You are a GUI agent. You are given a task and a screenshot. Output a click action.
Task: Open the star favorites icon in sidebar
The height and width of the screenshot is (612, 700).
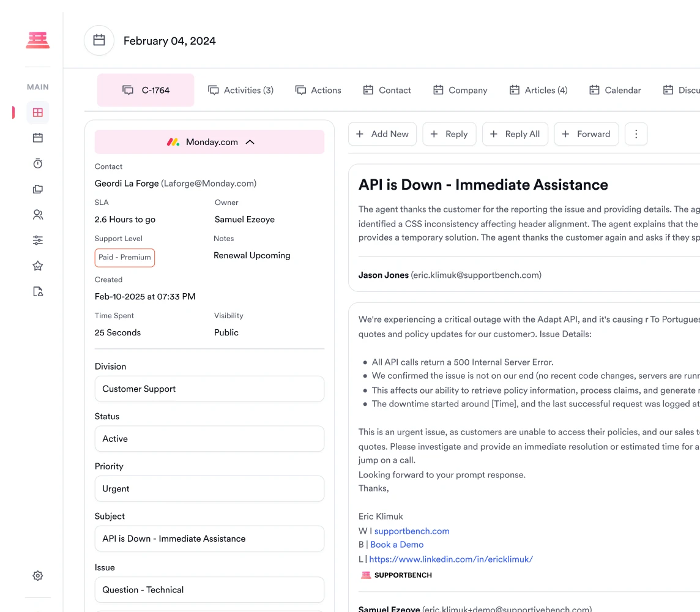[x=38, y=266]
